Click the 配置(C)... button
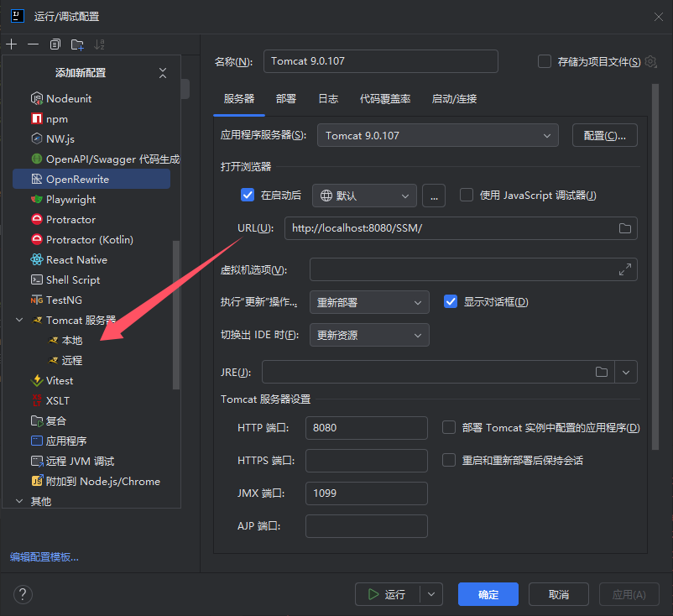The image size is (673, 616). coord(605,136)
